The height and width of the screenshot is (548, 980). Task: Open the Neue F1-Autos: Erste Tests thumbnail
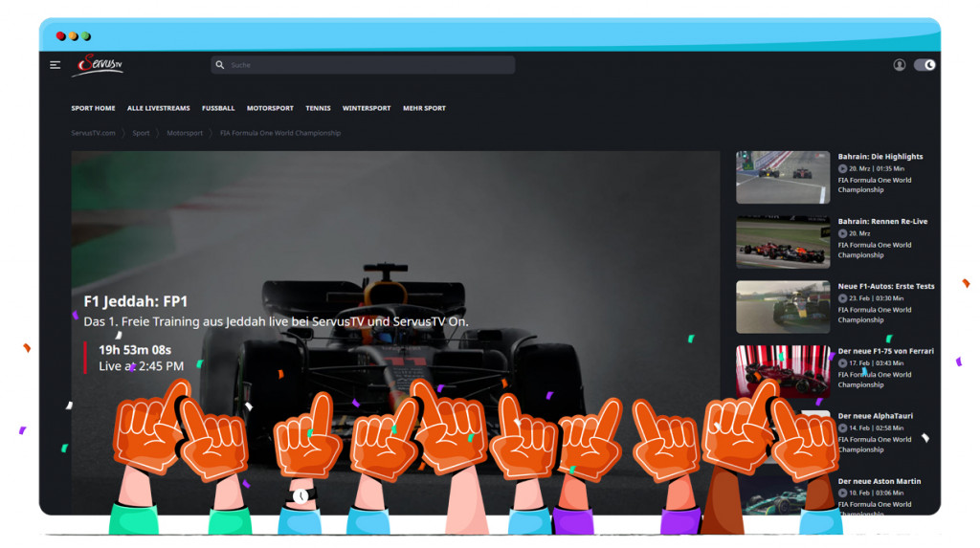(x=783, y=307)
